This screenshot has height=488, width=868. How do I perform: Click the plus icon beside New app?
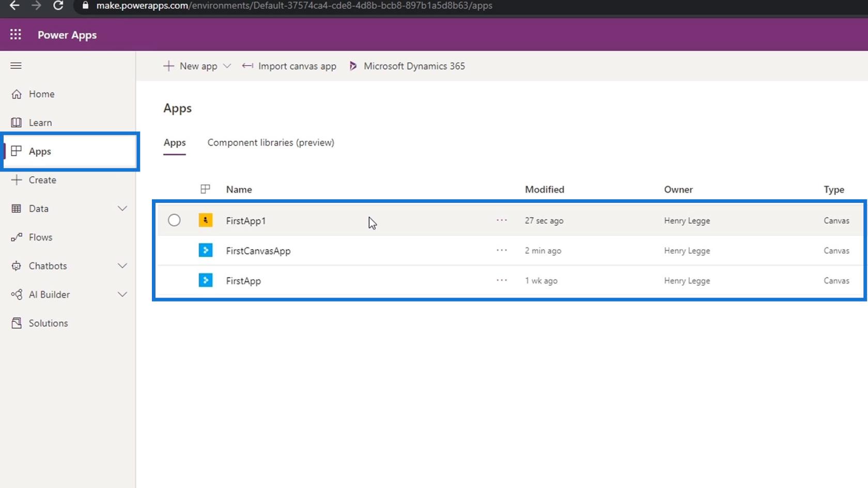168,66
